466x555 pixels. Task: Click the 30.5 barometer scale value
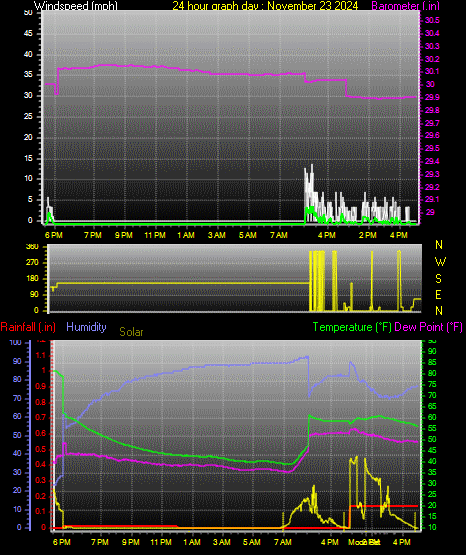[x=432, y=20]
